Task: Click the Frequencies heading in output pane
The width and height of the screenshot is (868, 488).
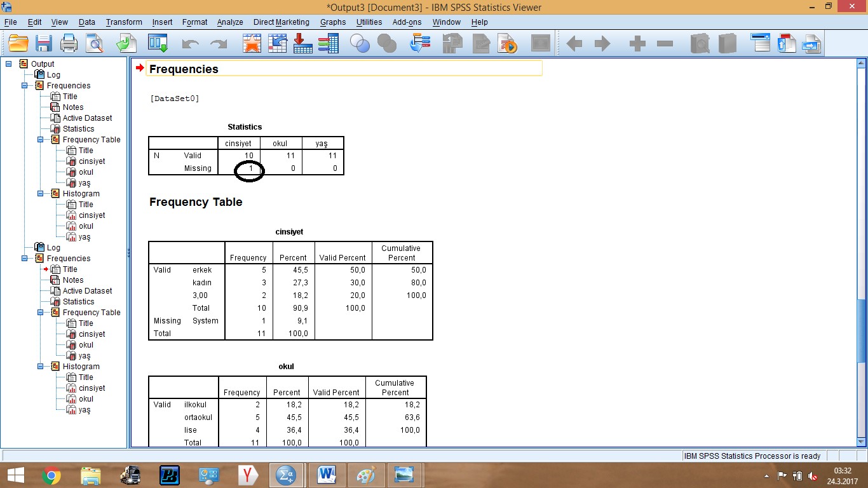Action: pos(184,69)
